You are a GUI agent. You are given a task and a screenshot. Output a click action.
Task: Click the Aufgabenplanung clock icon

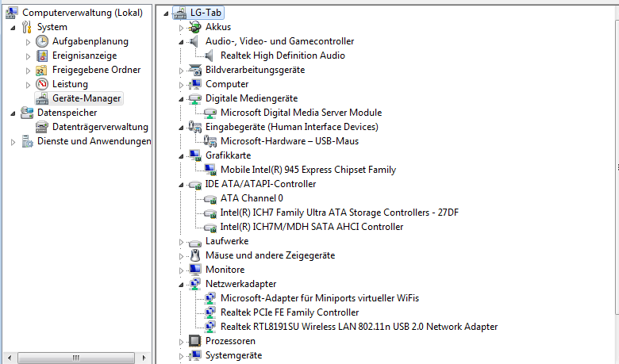pos(42,41)
